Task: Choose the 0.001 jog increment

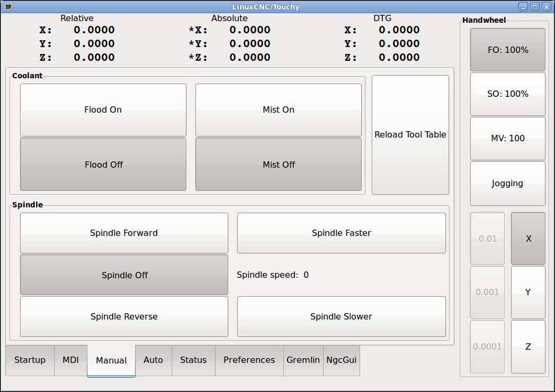Action: pos(487,293)
